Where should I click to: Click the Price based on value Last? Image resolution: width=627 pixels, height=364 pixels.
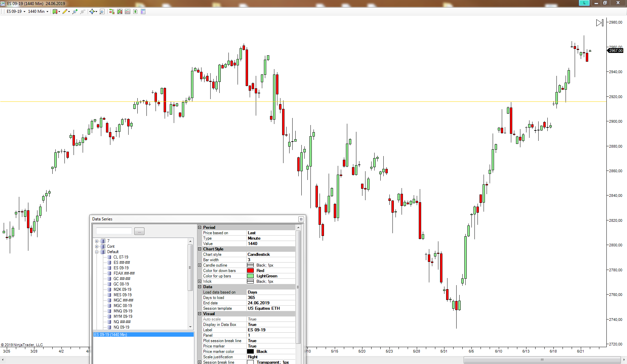(x=271, y=233)
